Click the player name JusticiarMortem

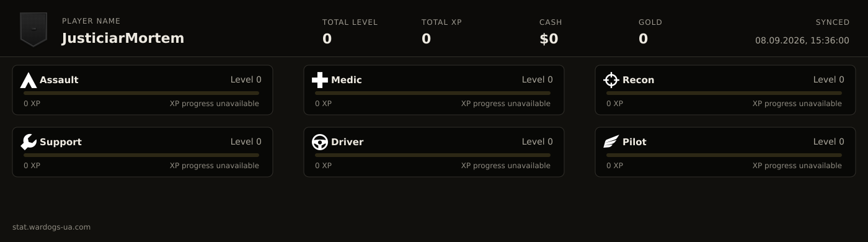pos(123,38)
